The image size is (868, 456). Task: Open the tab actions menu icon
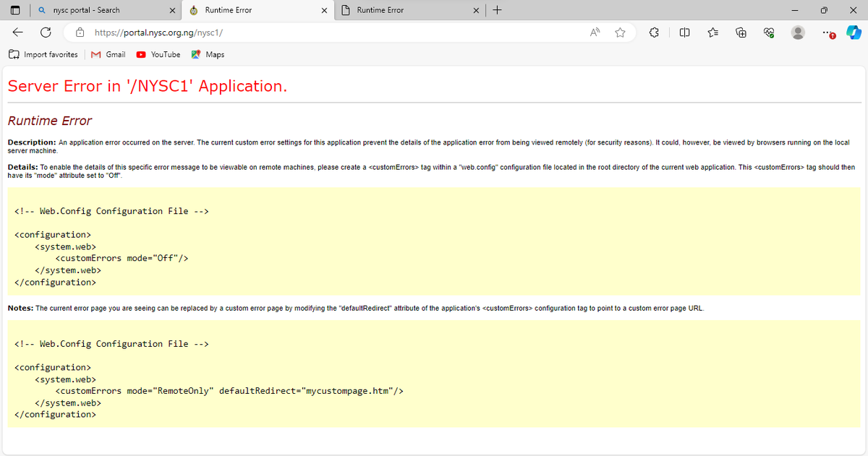pyautogui.click(x=15, y=10)
